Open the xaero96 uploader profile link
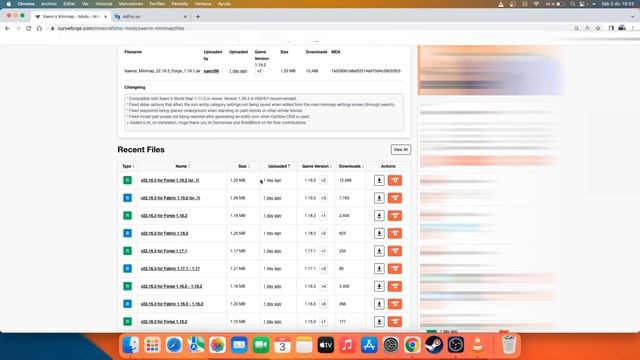640x360 pixels. click(x=211, y=71)
